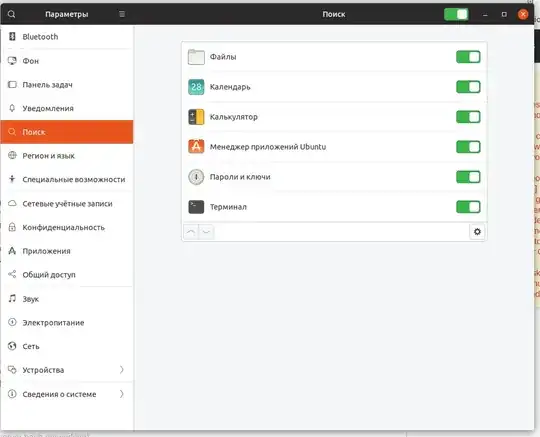The width and height of the screenshot is (540, 437).
Task: Open search locations gear settings
Action: tap(477, 232)
